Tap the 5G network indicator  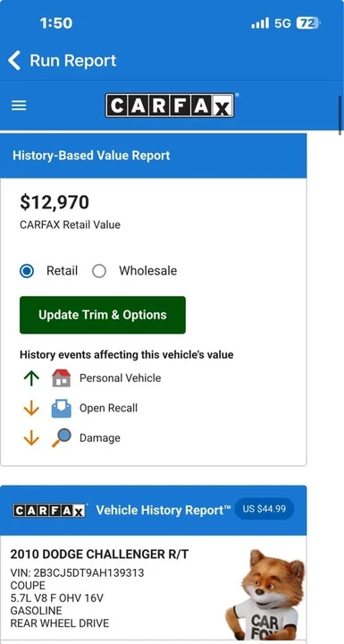282,23
